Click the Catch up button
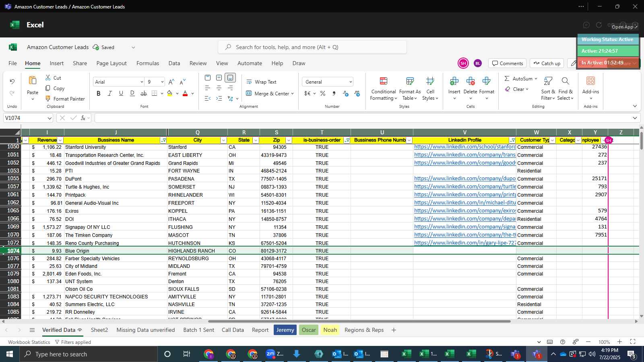The image size is (644, 362). (547, 63)
